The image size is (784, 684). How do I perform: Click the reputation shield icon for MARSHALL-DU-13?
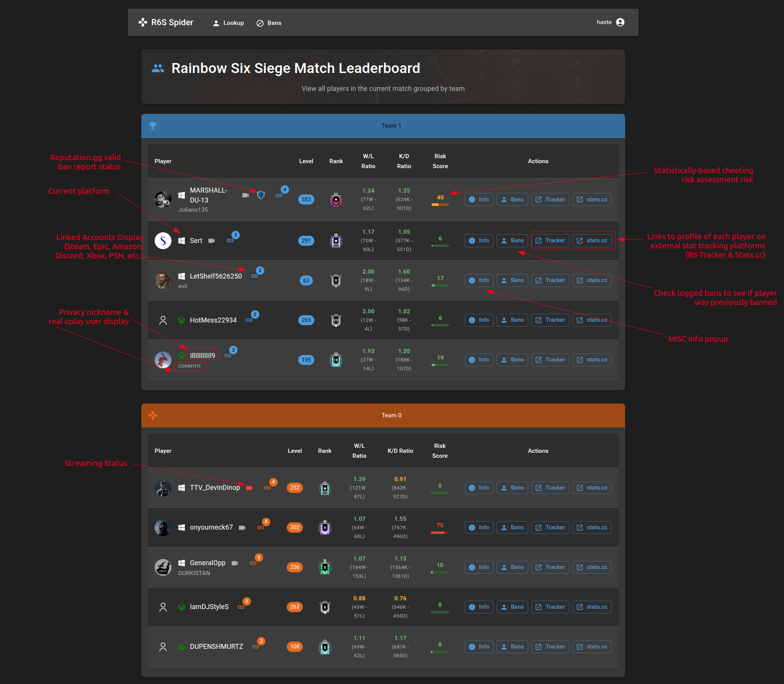click(261, 195)
